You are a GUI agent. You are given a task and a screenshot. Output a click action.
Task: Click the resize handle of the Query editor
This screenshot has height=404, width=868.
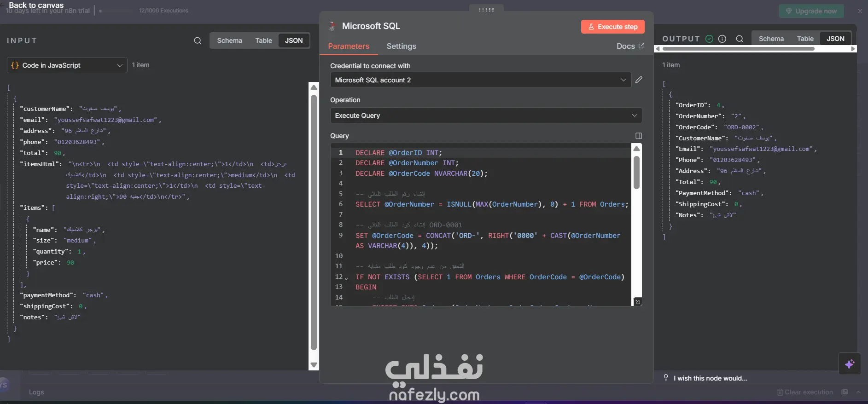[x=638, y=302]
